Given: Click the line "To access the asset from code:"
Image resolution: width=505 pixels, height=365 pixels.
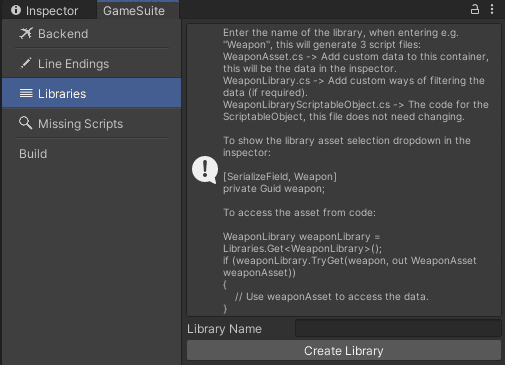Looking at the screenshot, I should 299,213.
